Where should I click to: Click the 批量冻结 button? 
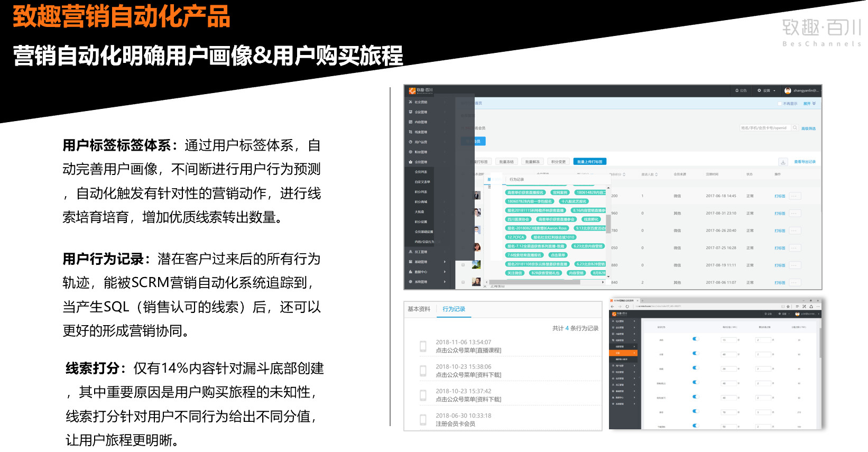[x=506, y=162]
